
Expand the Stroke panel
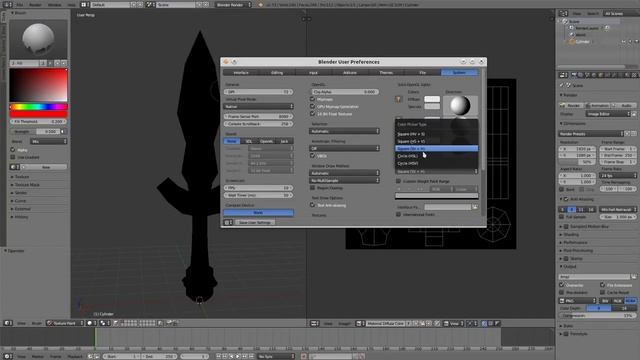click(x=21, y=193)
